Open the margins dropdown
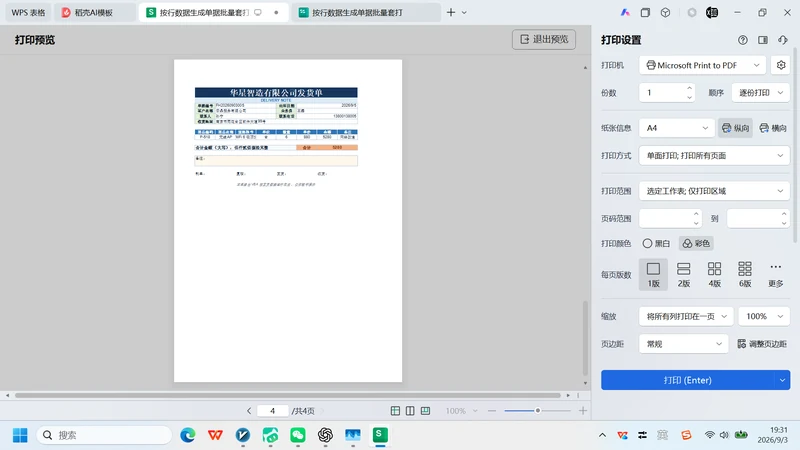Screen dimensions: 800x450 click(x=684, y=344)
